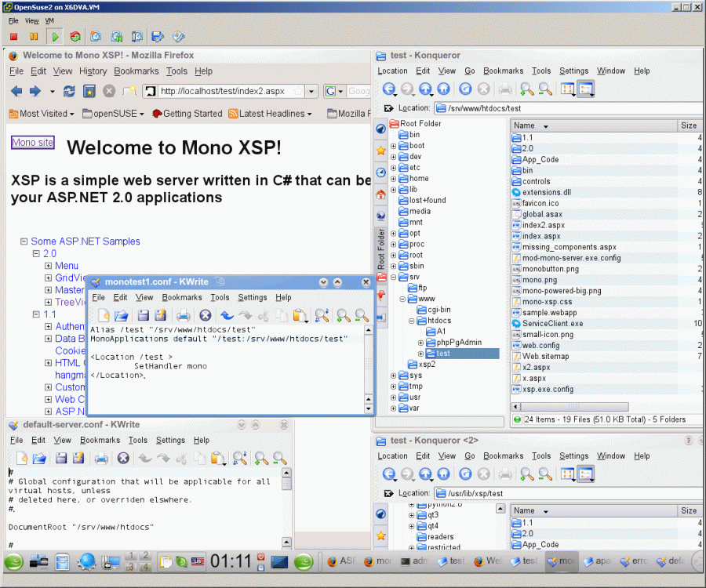Open the openSUSE start menu gecko
706x588 pixels.
pyautogui.click(x=14, y=562)
